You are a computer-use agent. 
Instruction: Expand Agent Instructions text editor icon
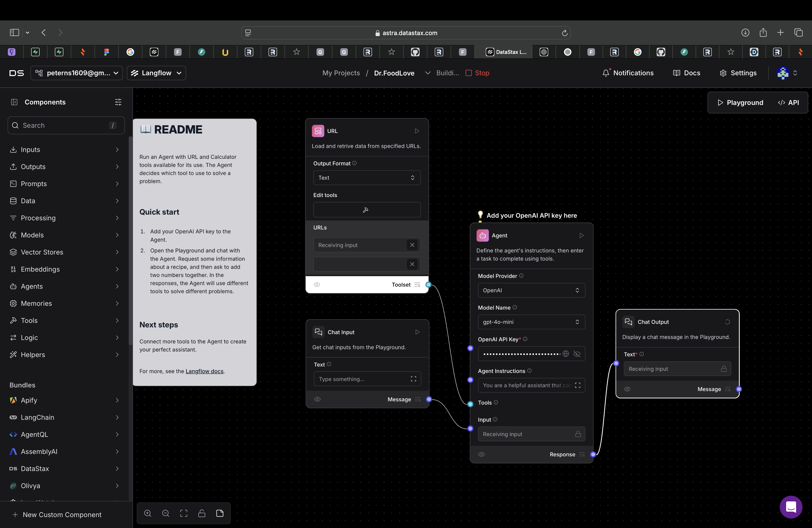(x=577, y=385)
